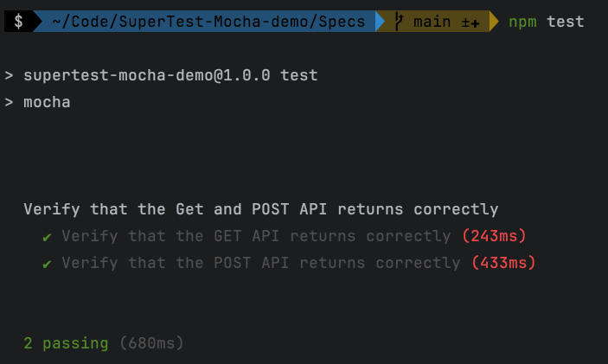Click the dollar sign prompt symbol

pos(18,22)
